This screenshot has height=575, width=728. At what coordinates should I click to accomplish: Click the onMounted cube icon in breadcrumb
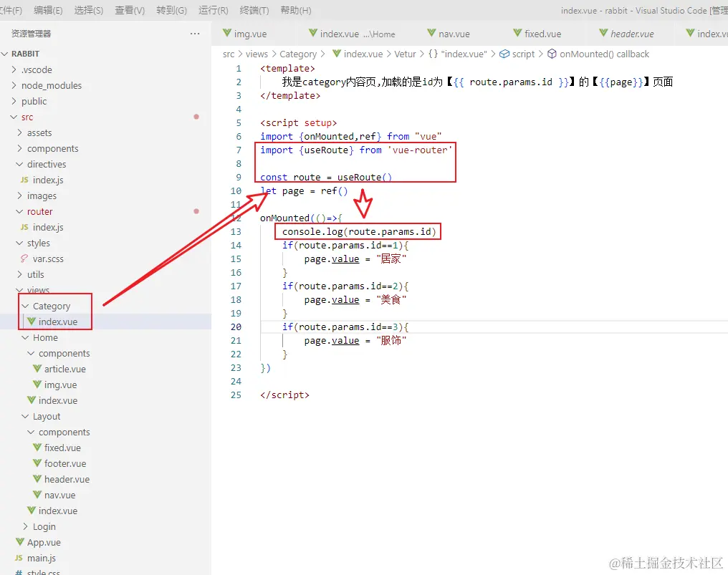point(552,54)
